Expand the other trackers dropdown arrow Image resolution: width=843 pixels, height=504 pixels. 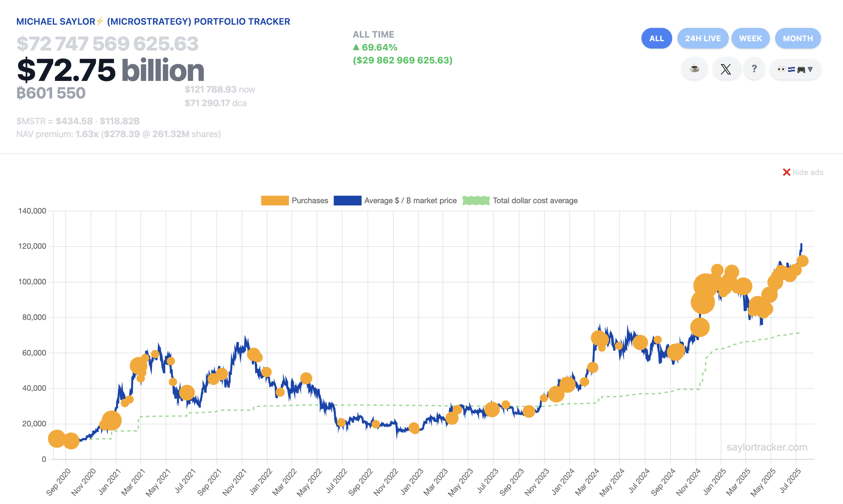810,69
